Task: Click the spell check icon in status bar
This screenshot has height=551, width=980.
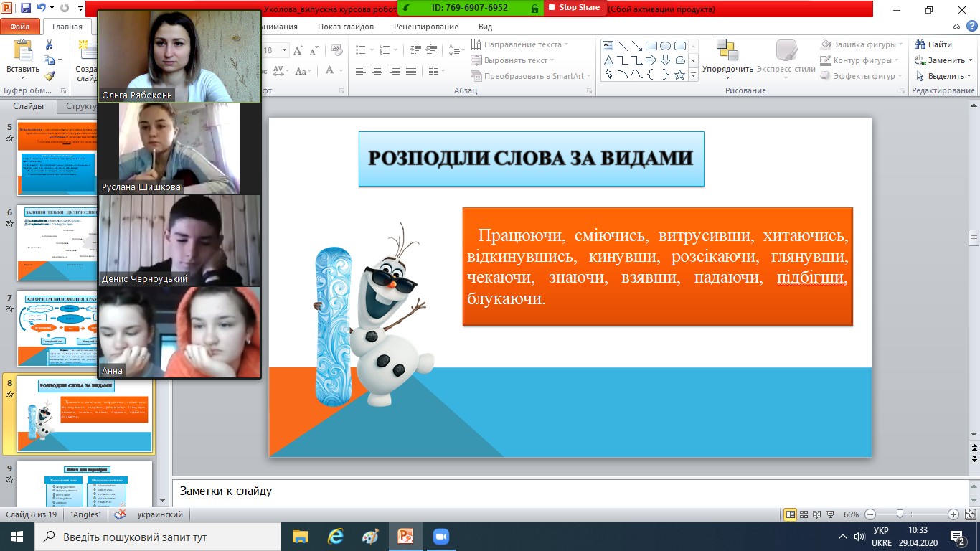Action: coord(121,514)
